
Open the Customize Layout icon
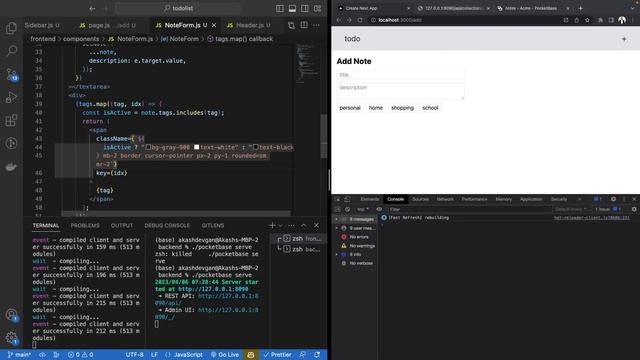pyautogui.click(x=318, y=9)
